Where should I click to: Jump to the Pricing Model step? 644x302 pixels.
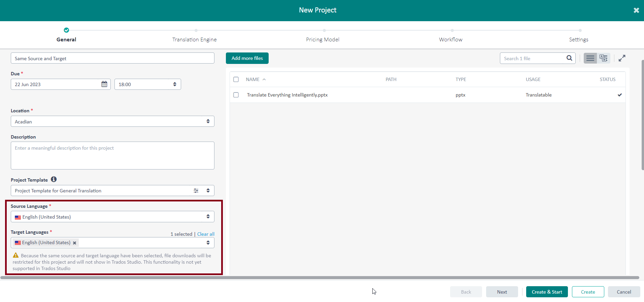pyautogui.click(x=323, y=39)
